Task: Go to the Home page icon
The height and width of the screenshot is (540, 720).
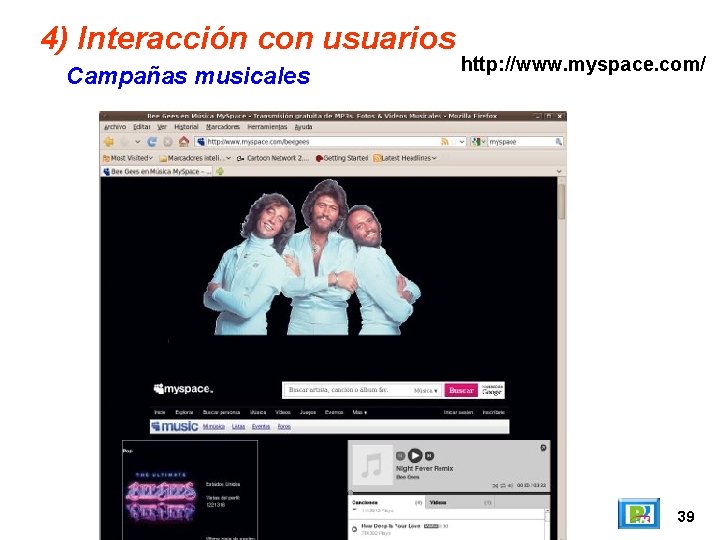Action: click(184, 141)
